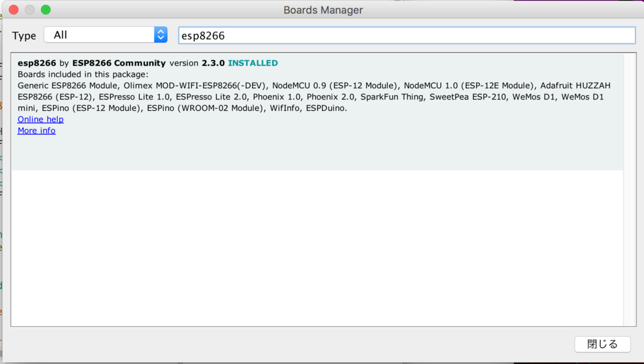Viewport: 644px width, 364px height.
Task: Click the esp8266 search filter field
Action: pyautogui.click(x=407, y=35)
